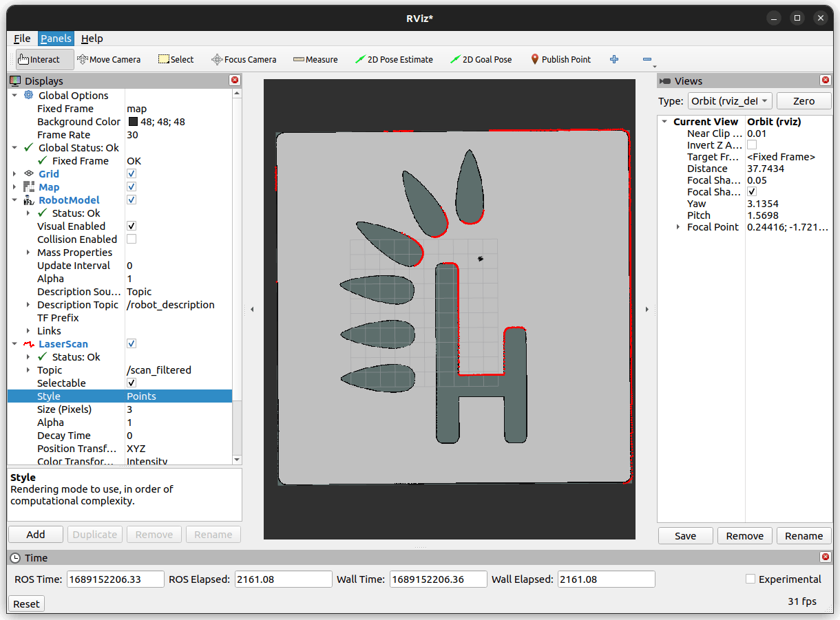The width and height of the screenshot is (840, 620).
Task: Open the Help menu
Action: (92, 39)
